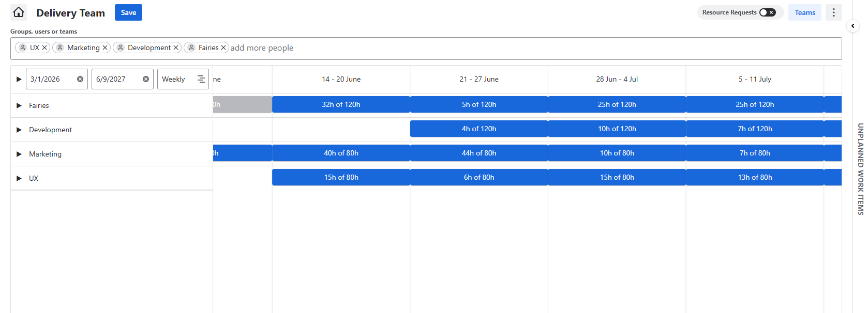Remove the Development chip
868x313 pixels.
(176, 48)
